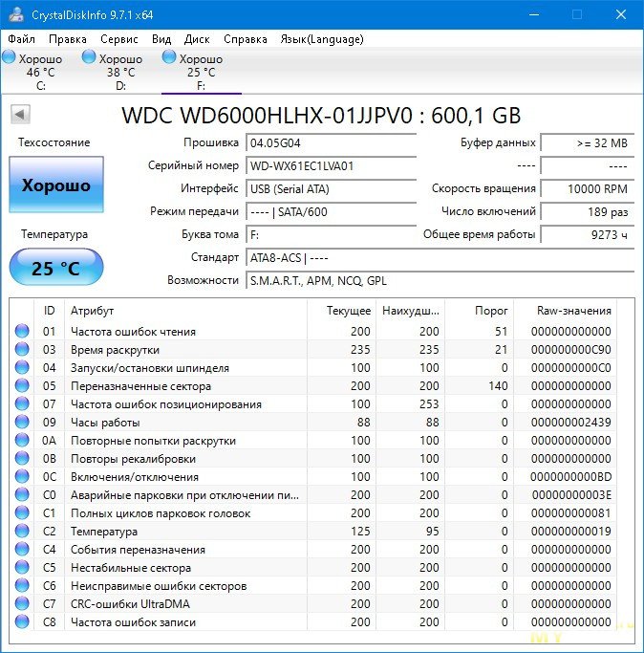Click status orb for attribute C2 Температура
The height and width of the screenshot is (653, 644).
22,532
